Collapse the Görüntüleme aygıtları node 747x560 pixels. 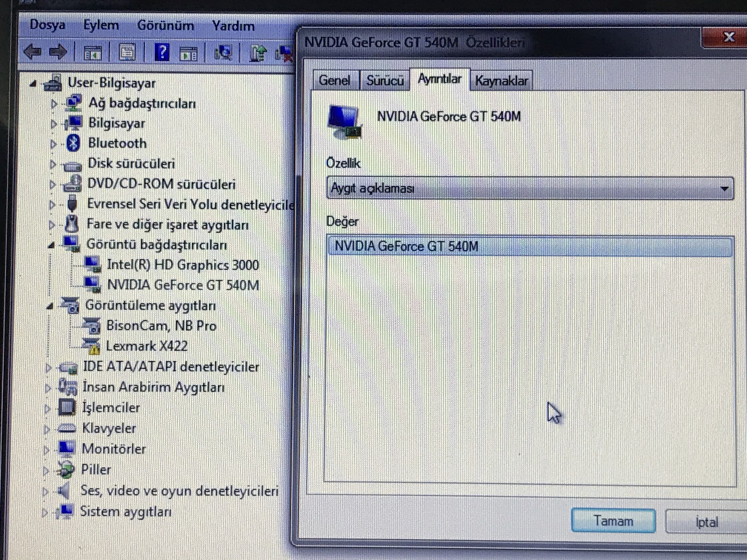click(x=50, y=306)
